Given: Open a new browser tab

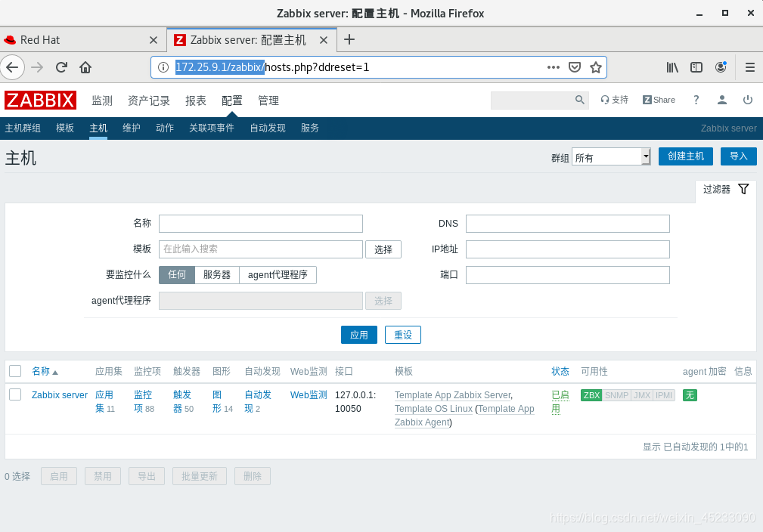Looking at the screenshot, I should pos(349,39).
